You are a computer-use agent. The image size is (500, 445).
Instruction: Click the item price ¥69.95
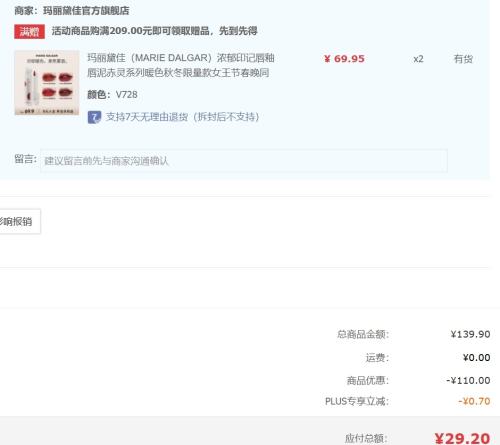(x=344, y=59)
